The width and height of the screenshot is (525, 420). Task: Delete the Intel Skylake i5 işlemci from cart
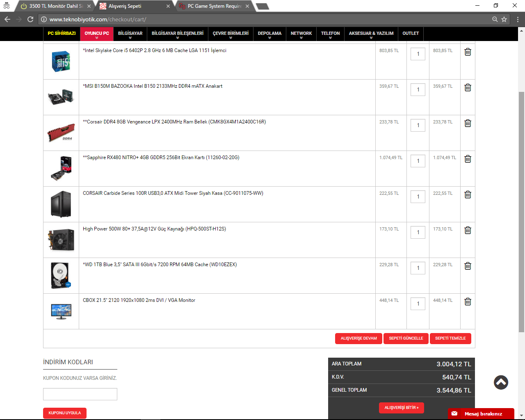point(468,52)
